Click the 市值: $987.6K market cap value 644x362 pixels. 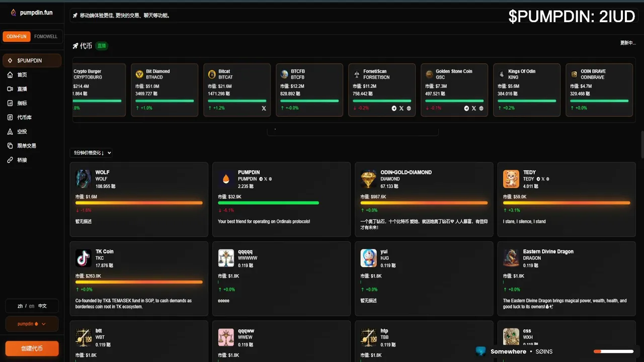(x=373, y=197)
